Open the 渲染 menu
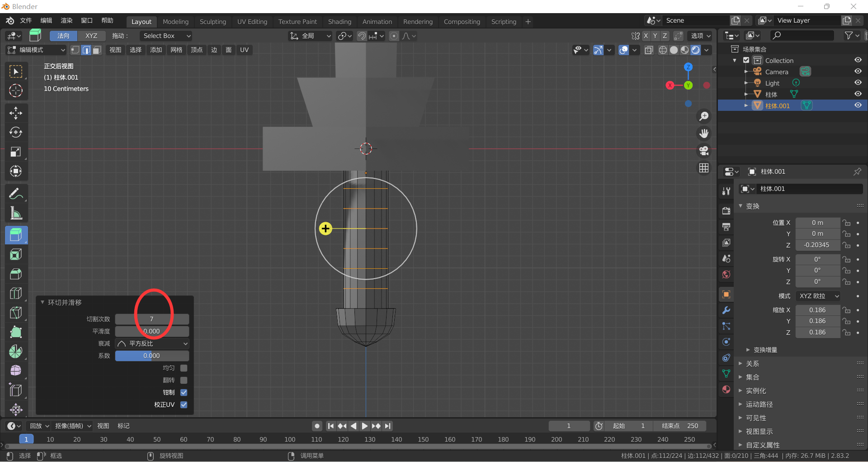Viewport: 868px width, 462px height. pos(66,21)
